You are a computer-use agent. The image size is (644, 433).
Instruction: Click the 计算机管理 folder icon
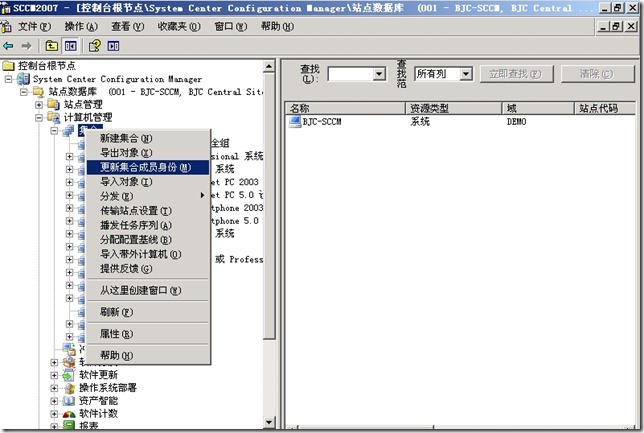pos(54,117)
